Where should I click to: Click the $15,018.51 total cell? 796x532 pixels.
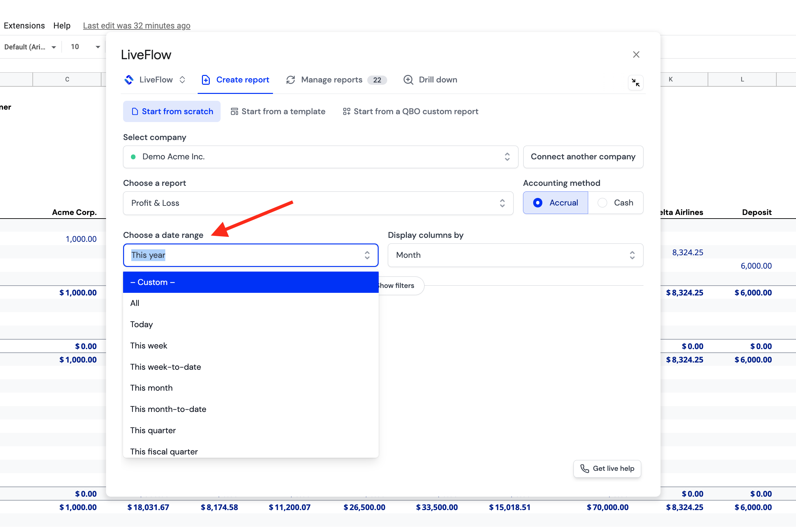pos(510,507)
